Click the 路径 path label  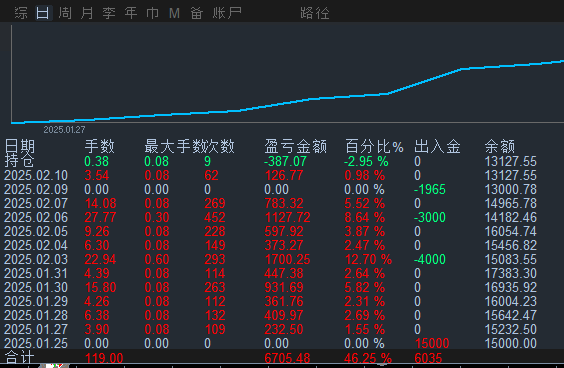point(315,13)
